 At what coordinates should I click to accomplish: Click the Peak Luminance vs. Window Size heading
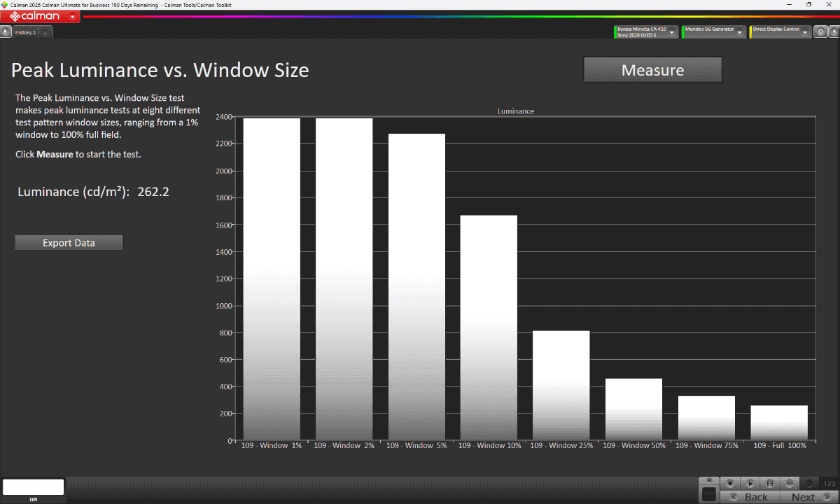(160, 70)
